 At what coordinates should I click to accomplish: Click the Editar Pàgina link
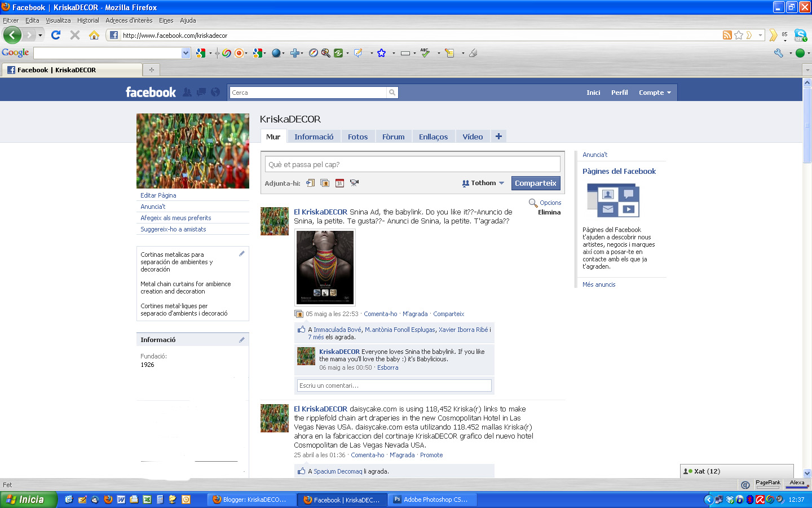click(158, 195)
